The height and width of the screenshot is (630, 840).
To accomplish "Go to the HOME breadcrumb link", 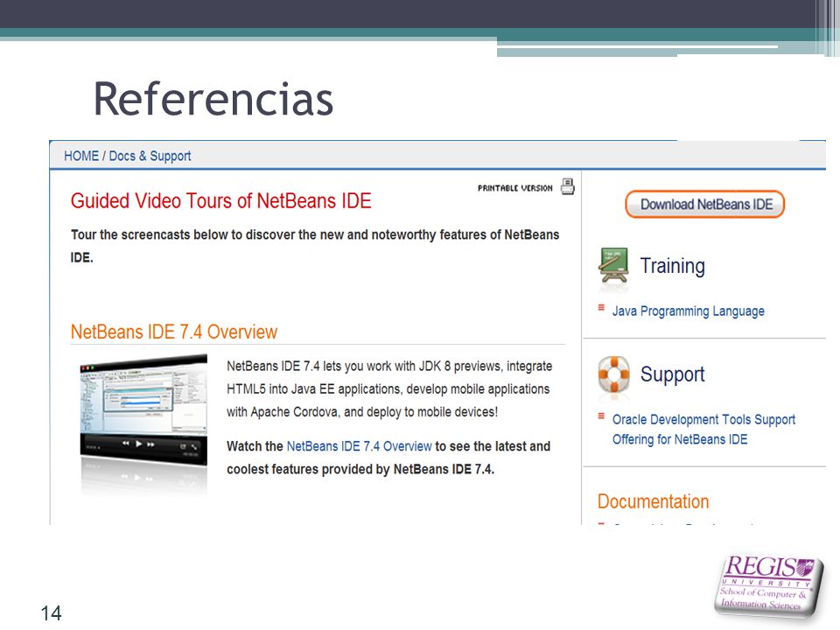I will point(81,156).
